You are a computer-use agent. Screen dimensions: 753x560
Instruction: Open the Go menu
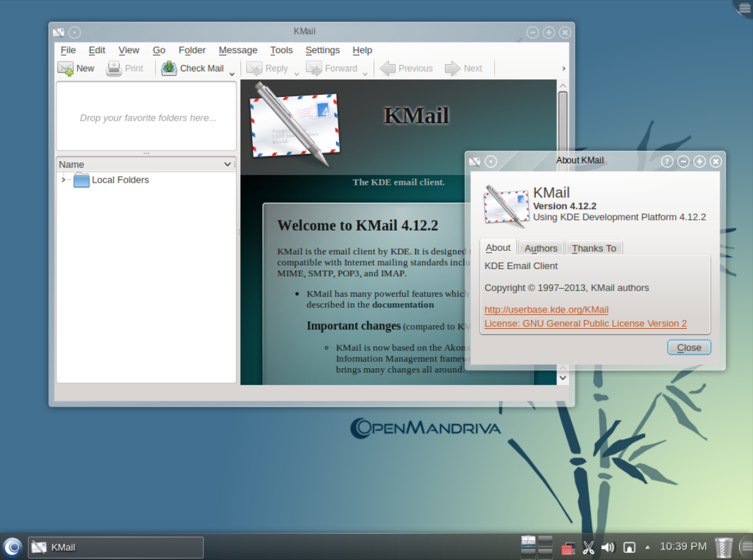[x=159, y=50]
